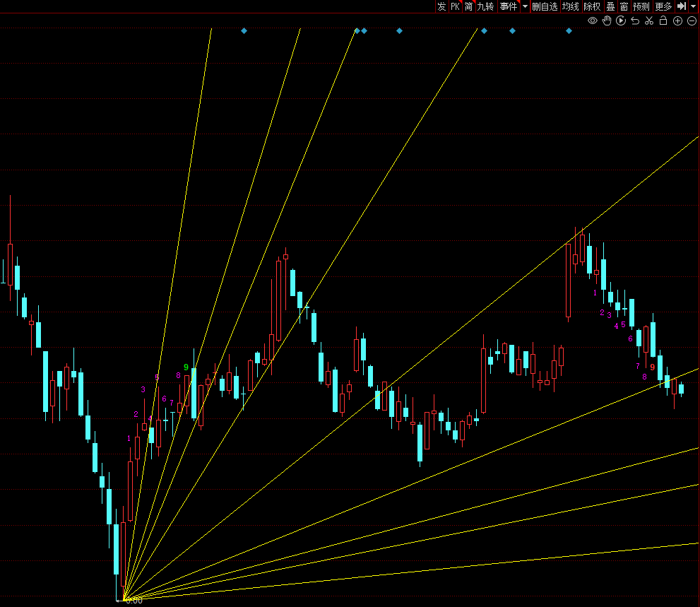The image size is (700, 607).
Task: Open the PK comparison button
Action: pyautogui.click(x=455, y=6)
